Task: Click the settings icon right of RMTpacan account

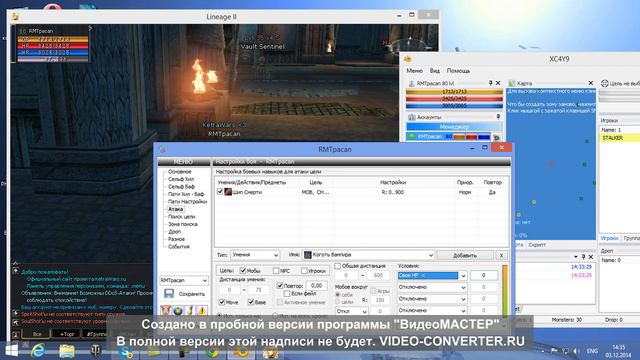Action: tap(497, 138)
